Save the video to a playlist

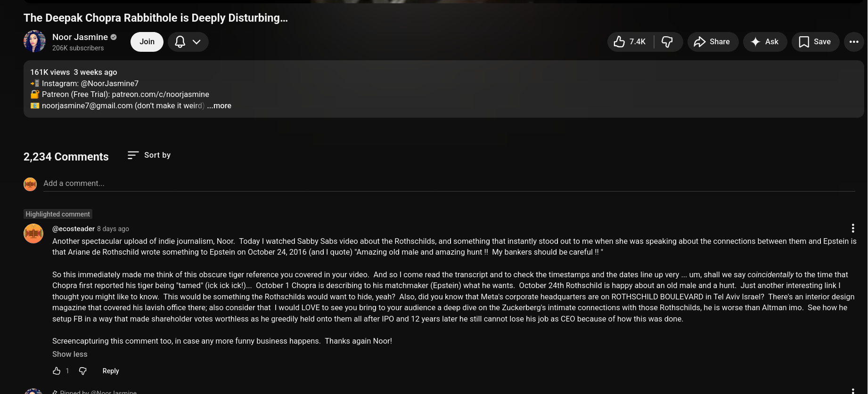pos(815,42)
